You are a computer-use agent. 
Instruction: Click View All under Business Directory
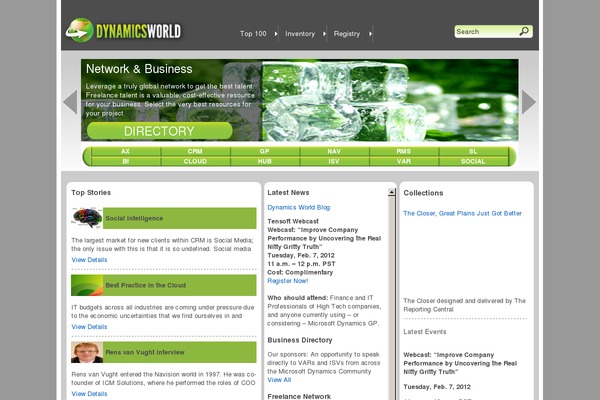tap(279, 380)
